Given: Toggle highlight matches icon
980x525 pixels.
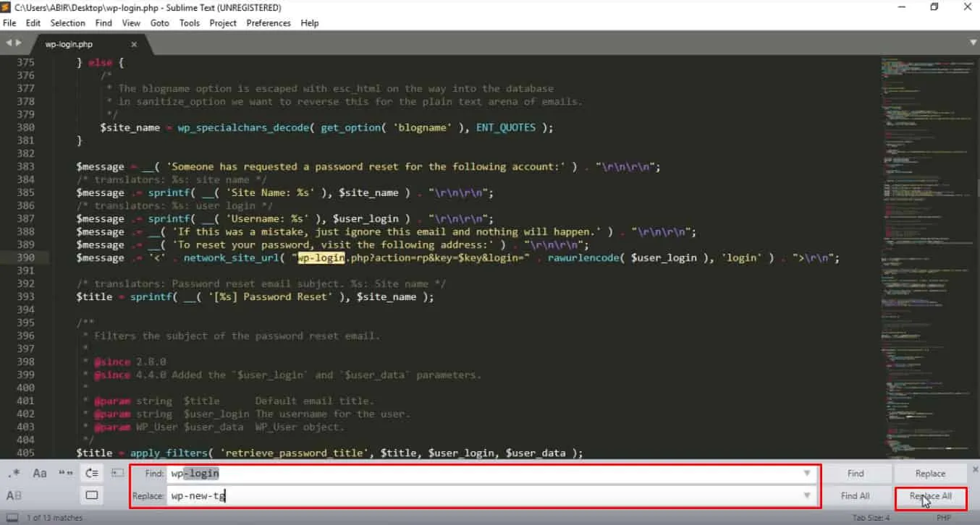Looking at the screenshot, I should (91, 496).
